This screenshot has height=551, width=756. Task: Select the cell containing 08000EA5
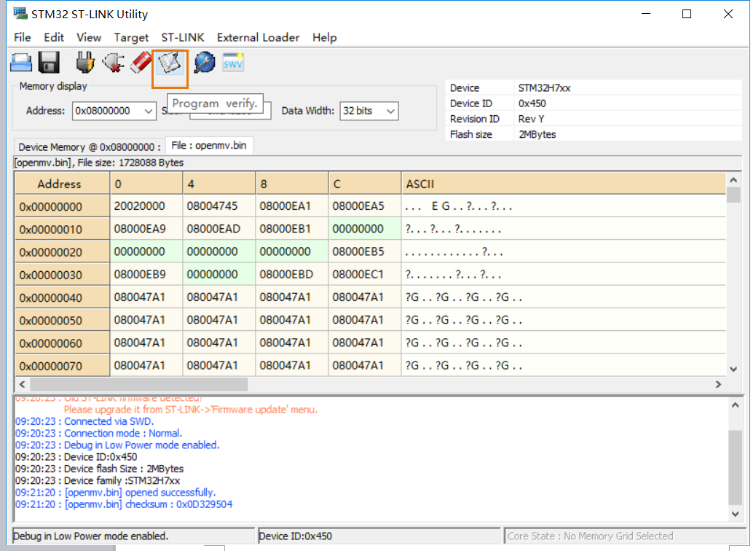click(364, 206)
